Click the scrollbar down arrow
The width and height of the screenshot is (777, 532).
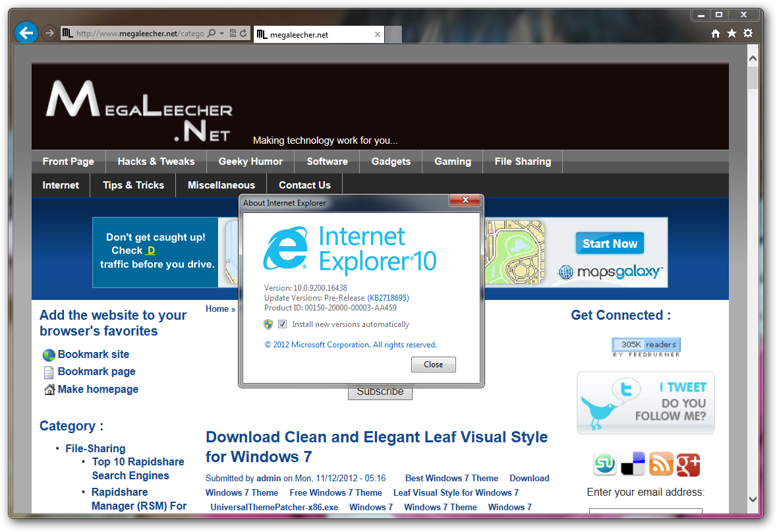(753, 499)
